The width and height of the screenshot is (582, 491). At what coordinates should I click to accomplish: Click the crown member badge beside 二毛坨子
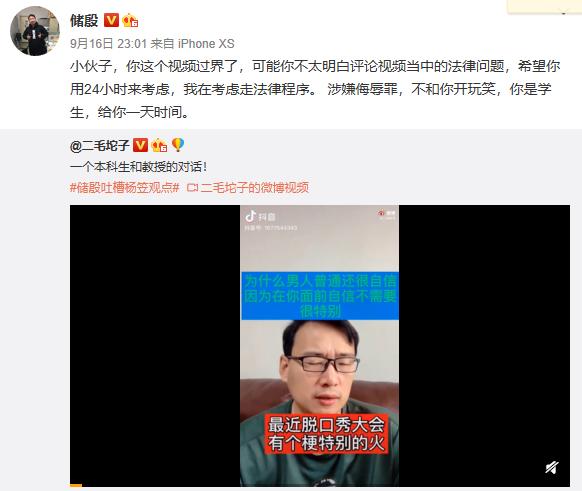click(159, 145)
